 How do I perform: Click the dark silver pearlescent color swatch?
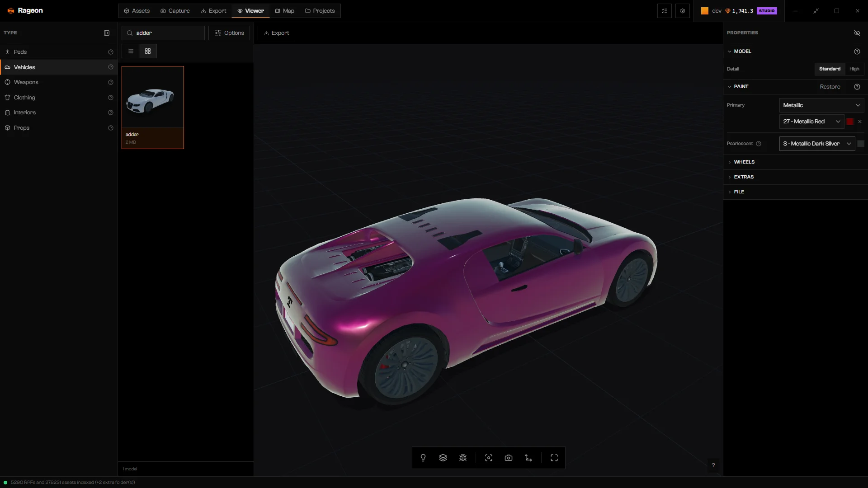[x=861, y=144]
